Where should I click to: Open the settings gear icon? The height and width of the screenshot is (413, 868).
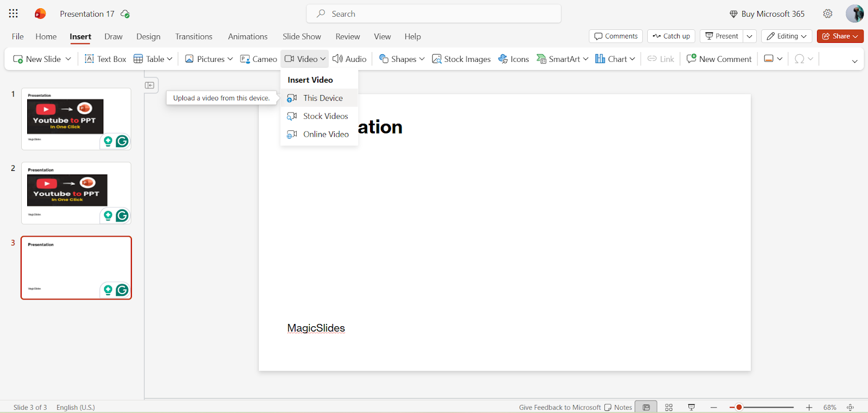(828, 14)
